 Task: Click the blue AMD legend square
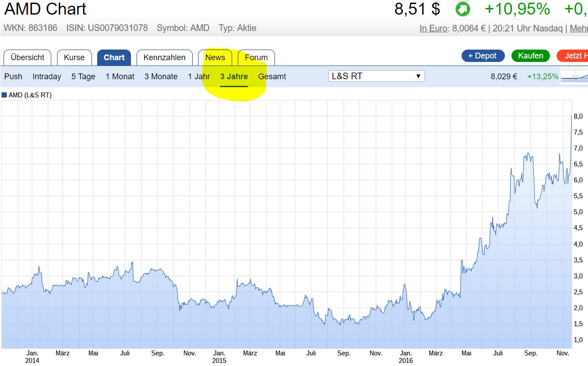4,95
